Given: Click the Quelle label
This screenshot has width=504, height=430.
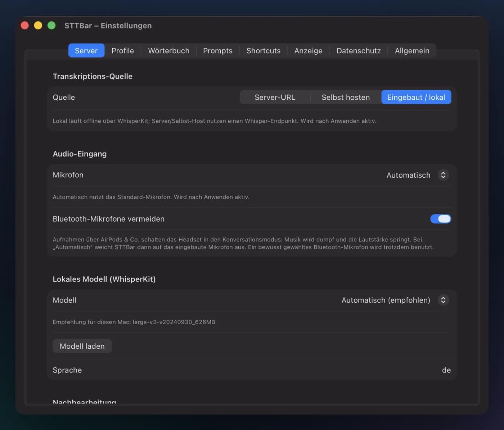Looking at the screenshot, I should point(64,98).
